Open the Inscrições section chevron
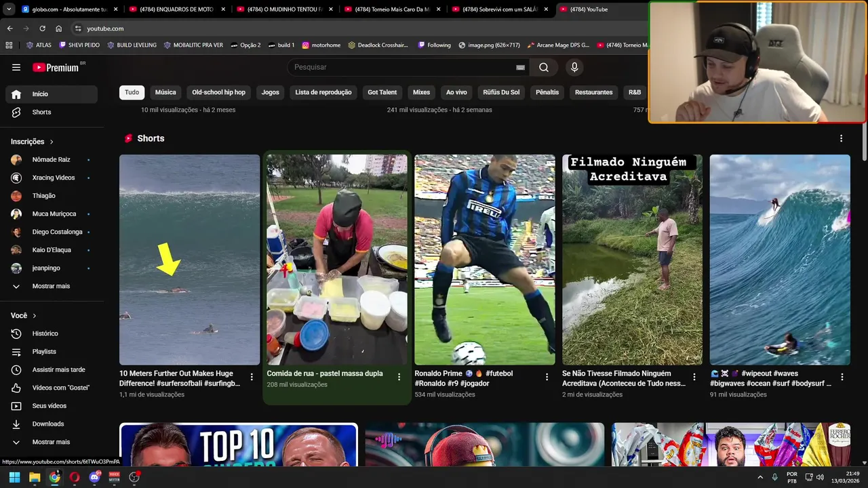868x488 pixels. 52,142
